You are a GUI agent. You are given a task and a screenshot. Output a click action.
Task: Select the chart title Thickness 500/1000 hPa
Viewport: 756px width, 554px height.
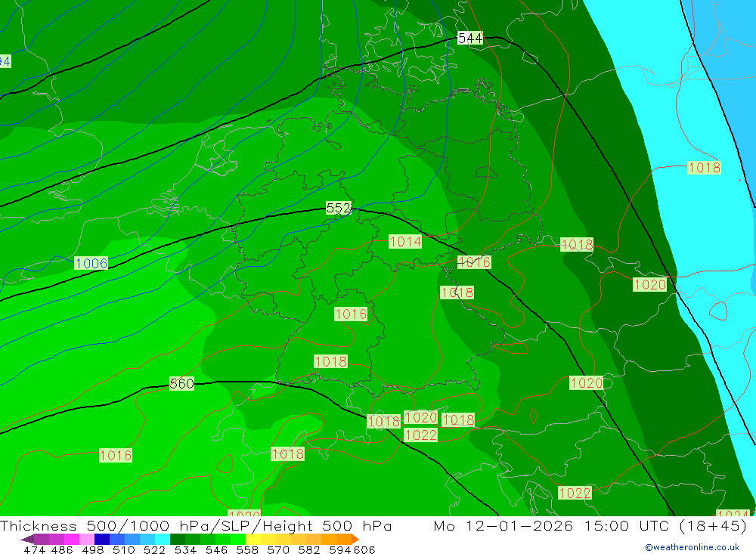coord(106,525)
